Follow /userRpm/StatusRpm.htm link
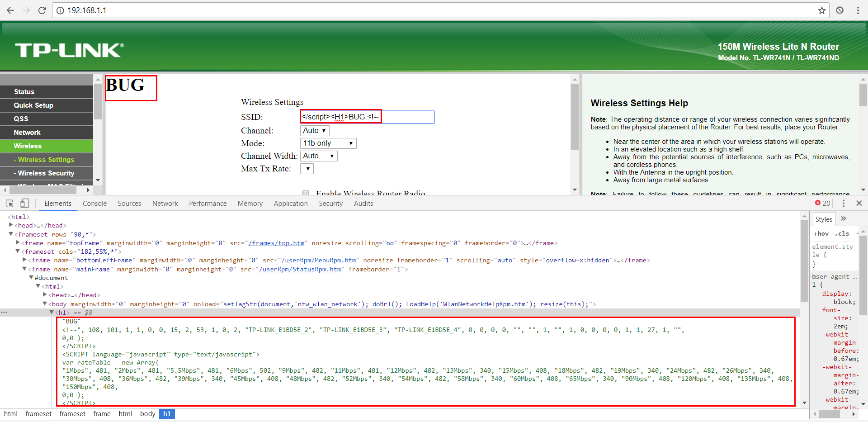This screenshot has width=868, height=422. [300, 269]
